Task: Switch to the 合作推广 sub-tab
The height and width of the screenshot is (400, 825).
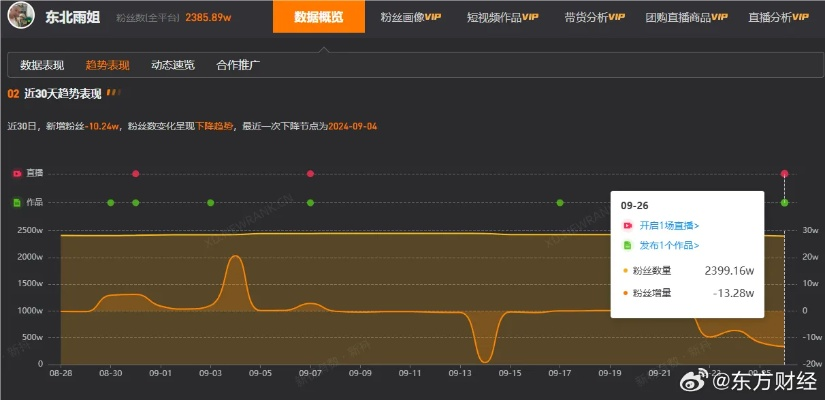Action: point(238,65)
